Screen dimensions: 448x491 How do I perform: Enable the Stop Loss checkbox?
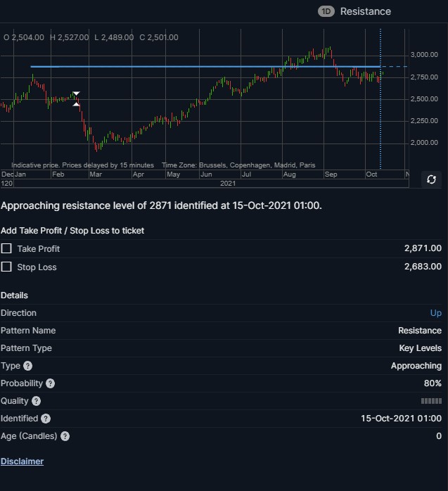pyautogui.click(x=6, y=267)
